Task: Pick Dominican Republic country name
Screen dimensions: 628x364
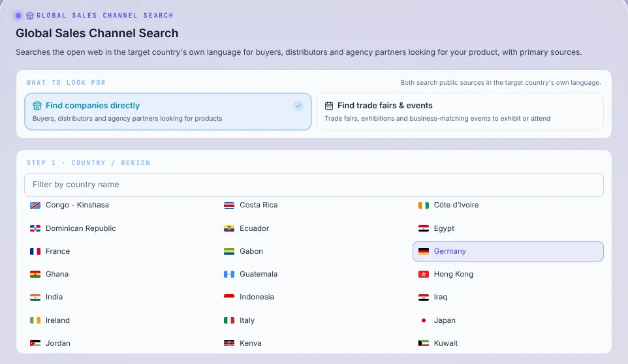Action: [81, 228]
